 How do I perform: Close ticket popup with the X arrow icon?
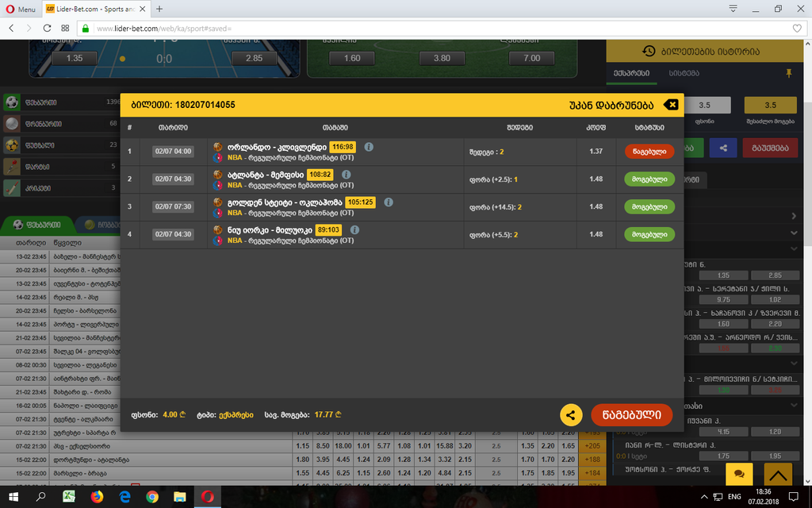pos(671,105)
